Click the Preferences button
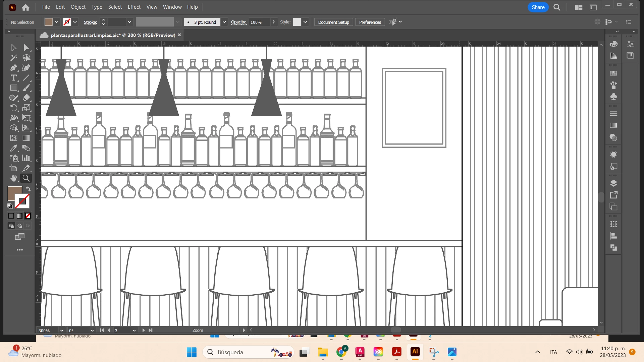The height and width of the screenshot is (362, 644). click(x=370, y=22)
